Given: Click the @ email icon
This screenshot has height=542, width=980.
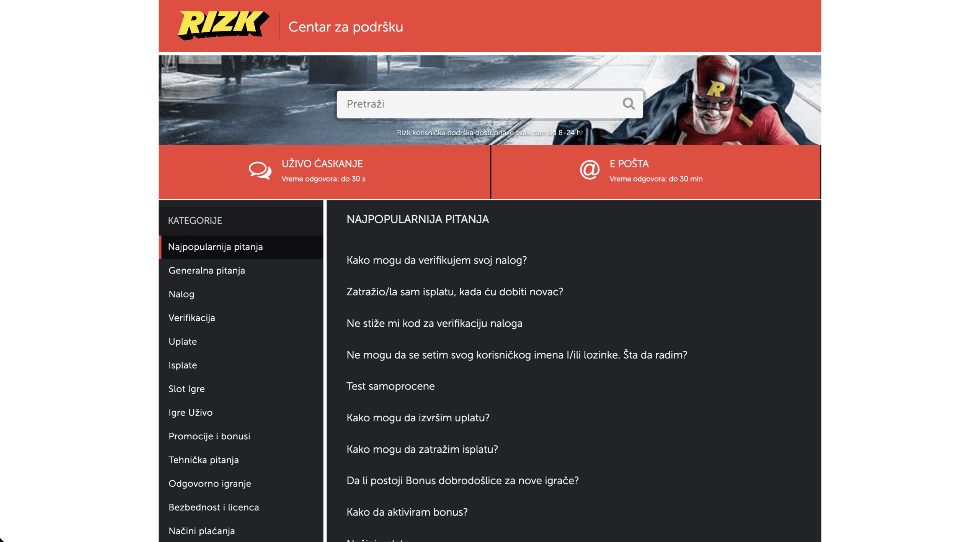Looking at the screenshot, I should coord(589,170).
